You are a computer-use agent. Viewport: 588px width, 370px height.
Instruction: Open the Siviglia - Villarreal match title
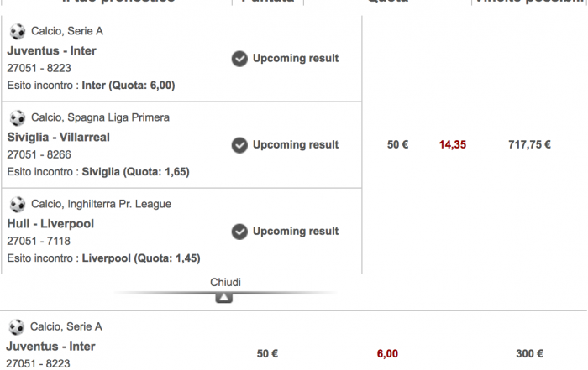tap(59, 137)
